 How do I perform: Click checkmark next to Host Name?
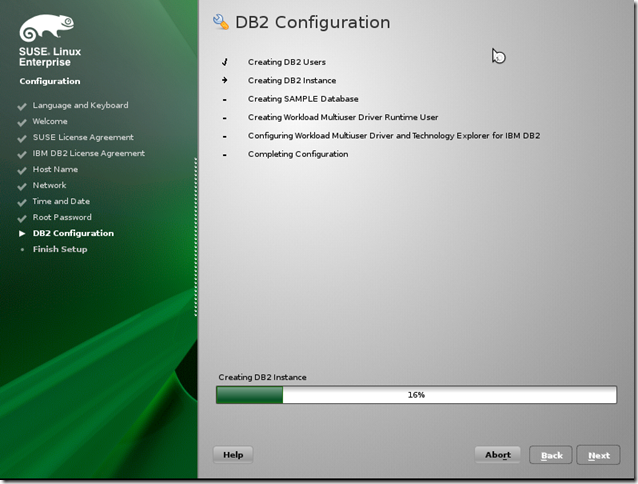(x=22, y=170)
